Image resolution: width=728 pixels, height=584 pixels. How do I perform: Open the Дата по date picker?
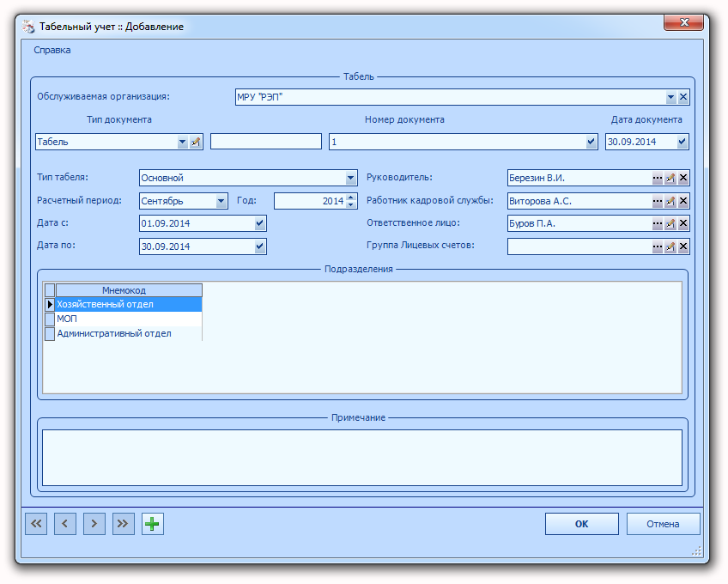(x=259, y=246)
